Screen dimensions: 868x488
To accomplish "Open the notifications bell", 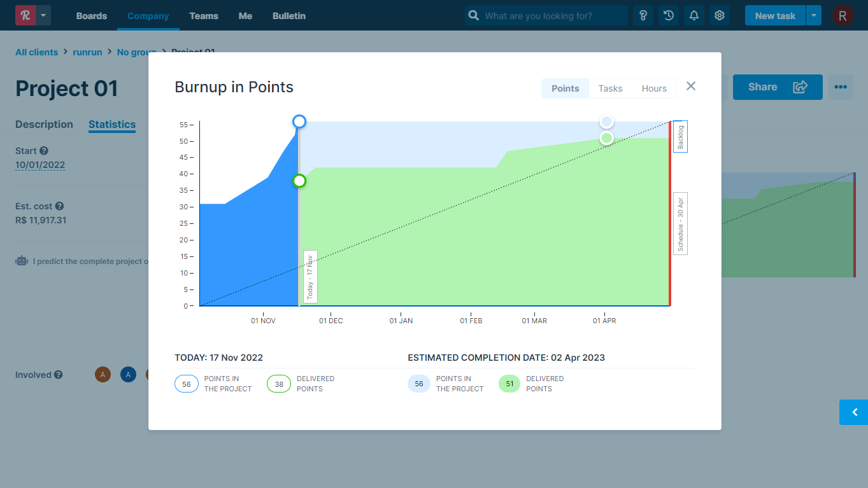I will [694, 16].
